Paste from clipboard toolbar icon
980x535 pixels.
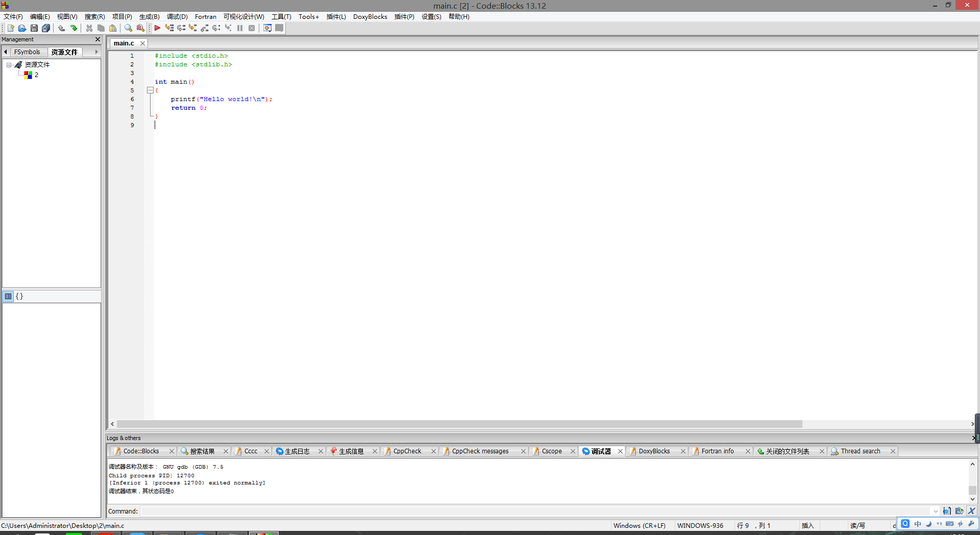click(113, 28)
